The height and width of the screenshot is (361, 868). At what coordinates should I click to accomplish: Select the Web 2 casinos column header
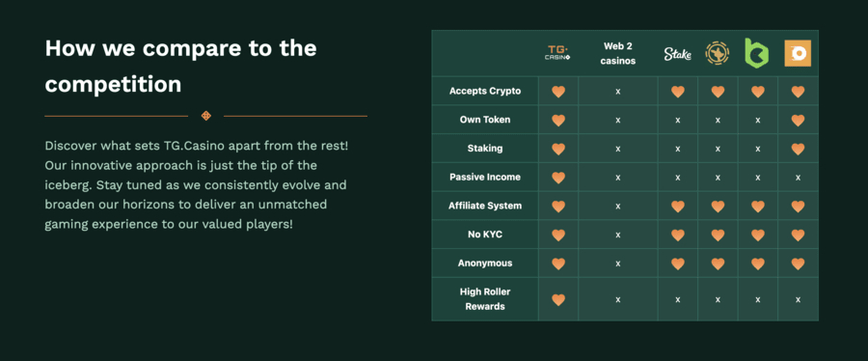coord(618,54)
